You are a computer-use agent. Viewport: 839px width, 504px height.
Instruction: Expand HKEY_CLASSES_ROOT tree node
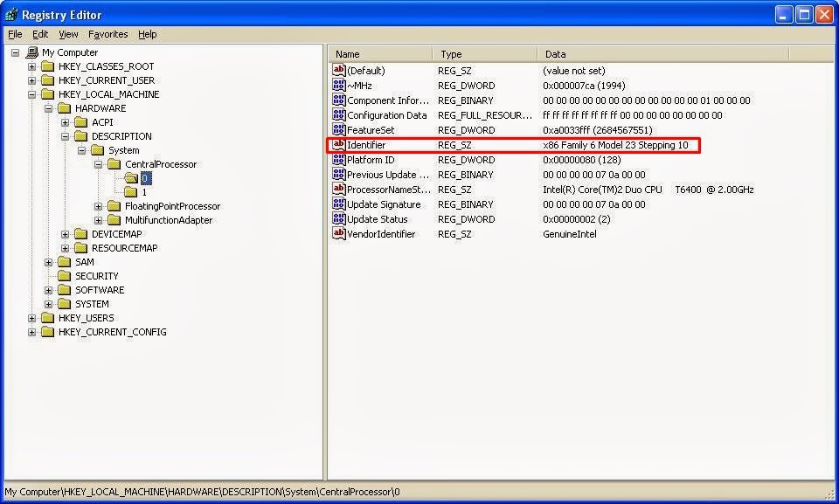point(32,66)
